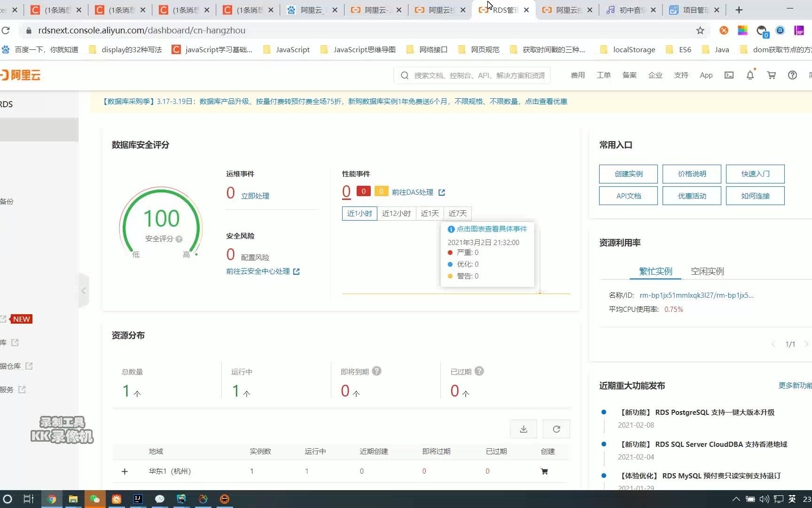This screenshot has width=812, height=508.
Task: Click the Aliyun logo
Action: pyautogui.click(x=20, y=75)
